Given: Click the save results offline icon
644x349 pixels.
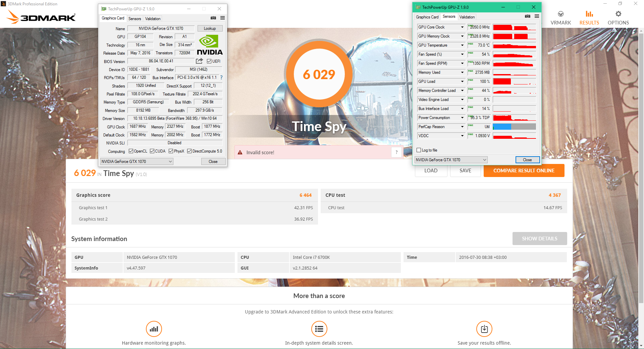Looking at the screenshot, I should pyautogui.click(x=484, y=329).
